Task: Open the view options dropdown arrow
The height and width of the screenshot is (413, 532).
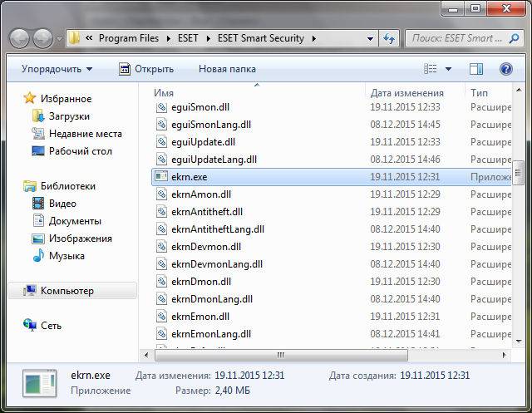Action: (448, 69)
